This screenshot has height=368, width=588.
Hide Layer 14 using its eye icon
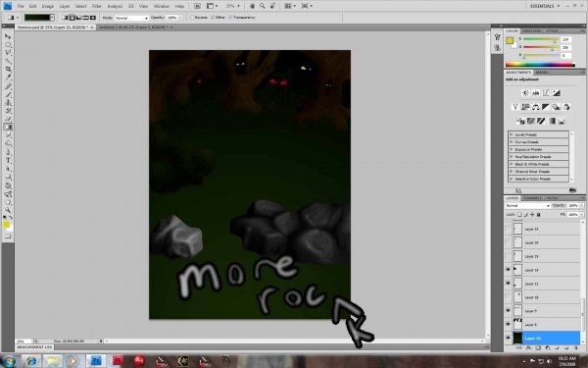(x=508, y=270)
